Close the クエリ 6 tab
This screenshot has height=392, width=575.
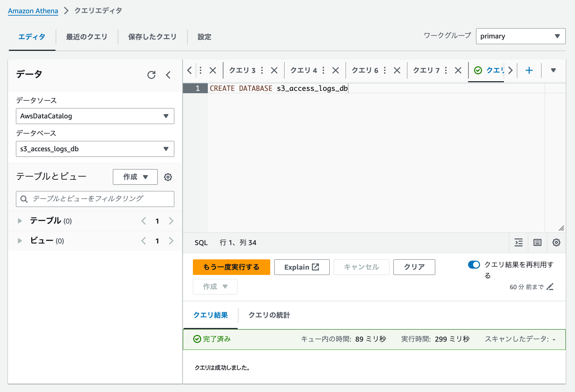[x=397, y=70]
